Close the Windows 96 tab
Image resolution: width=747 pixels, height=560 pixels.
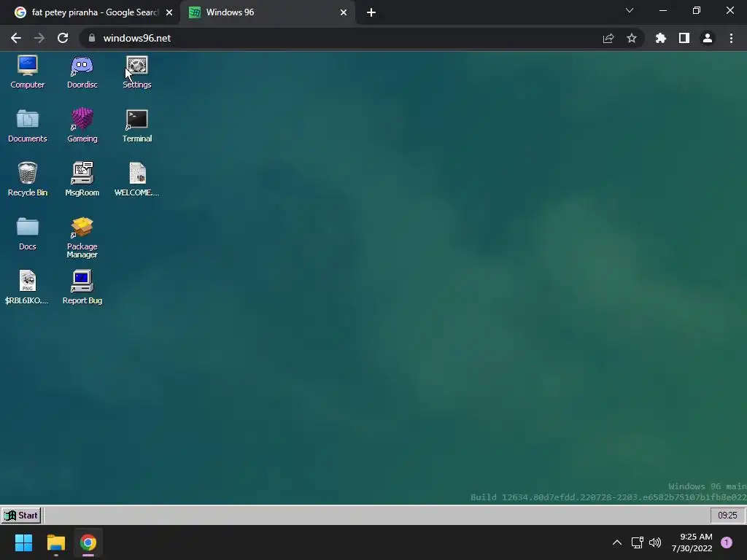point(343,12)
